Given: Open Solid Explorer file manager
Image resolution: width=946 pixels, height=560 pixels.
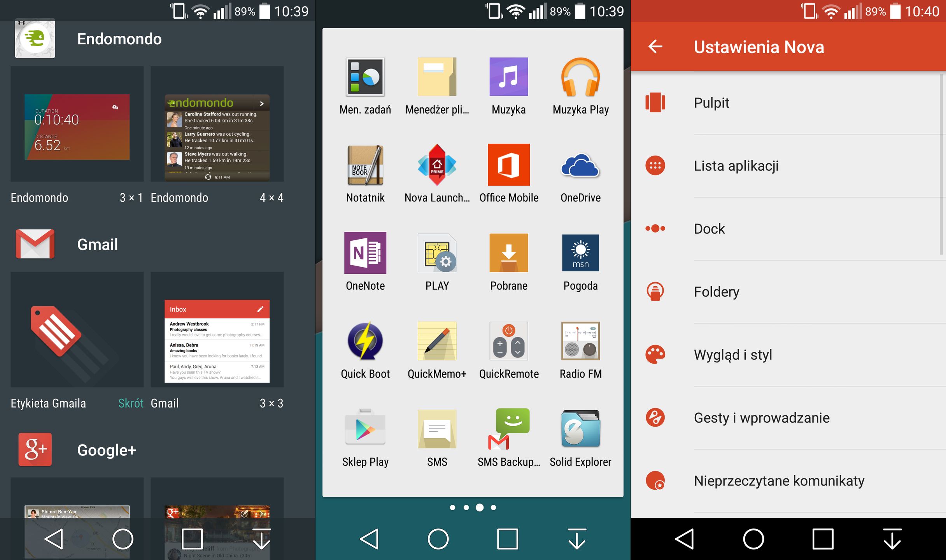Looking at the screenshot, I should click(580, 429).
